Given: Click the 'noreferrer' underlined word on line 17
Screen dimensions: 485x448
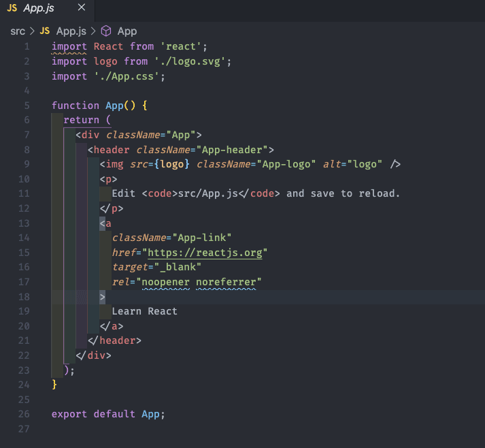Looking at the screenshot, I should click(x=225, y=282).
